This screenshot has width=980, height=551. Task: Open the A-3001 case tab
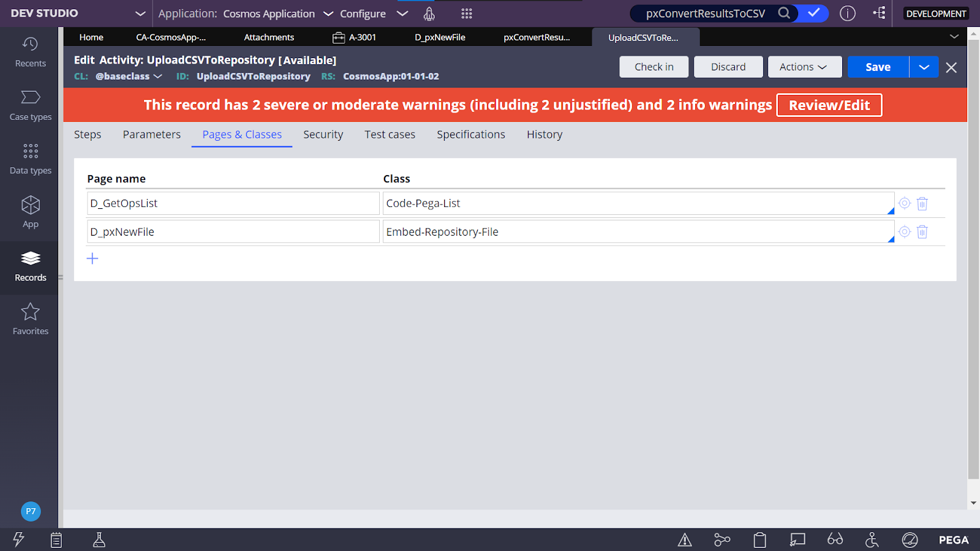(x=355, y=37)
